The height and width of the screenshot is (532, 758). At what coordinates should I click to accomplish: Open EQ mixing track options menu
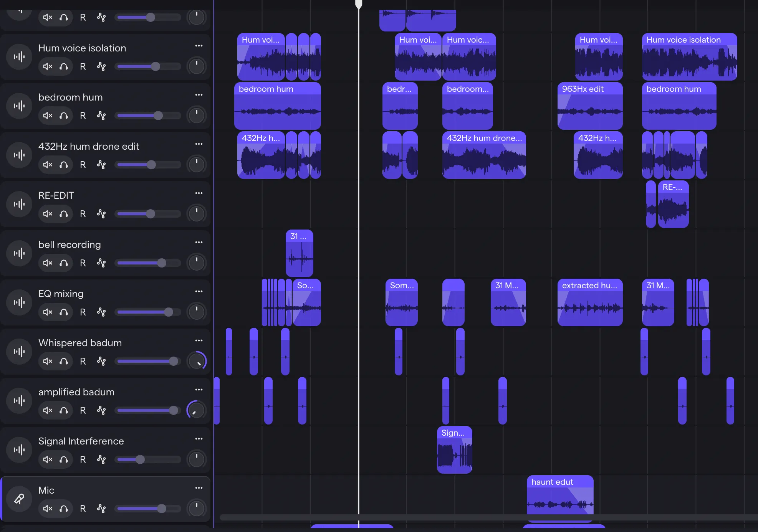click(199, 291)
